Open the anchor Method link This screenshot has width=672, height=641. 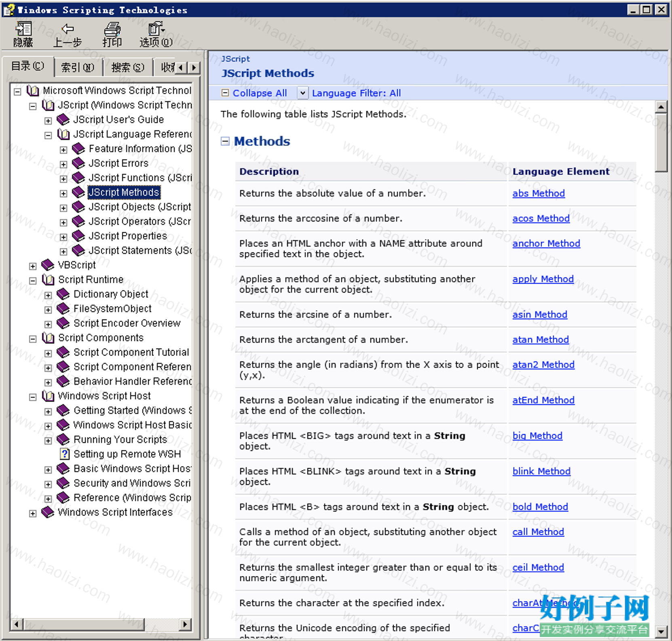pos(546,243)
